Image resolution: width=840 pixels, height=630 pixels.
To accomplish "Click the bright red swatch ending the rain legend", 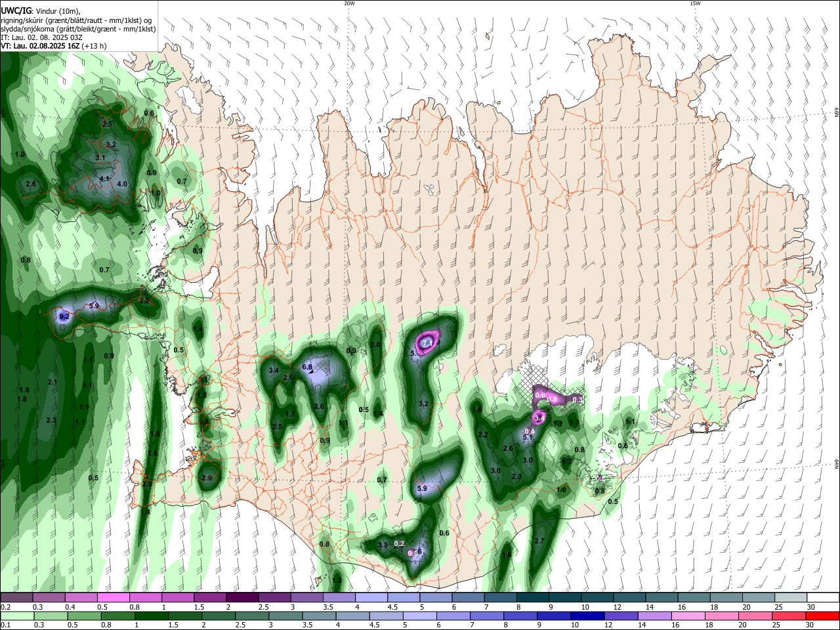I will pos(823,616).
